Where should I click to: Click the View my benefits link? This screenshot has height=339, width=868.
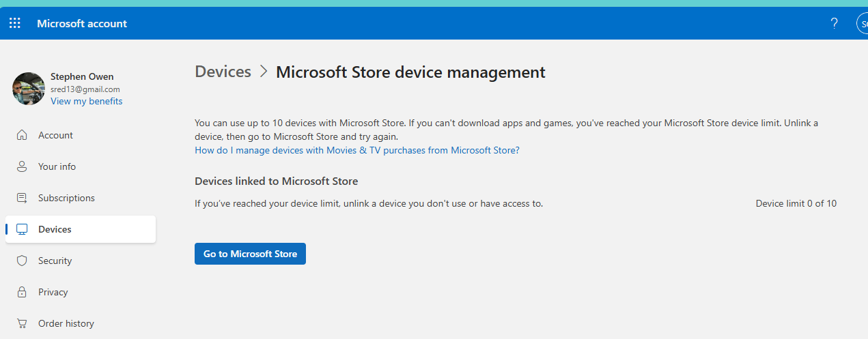[x=87, y=101]
